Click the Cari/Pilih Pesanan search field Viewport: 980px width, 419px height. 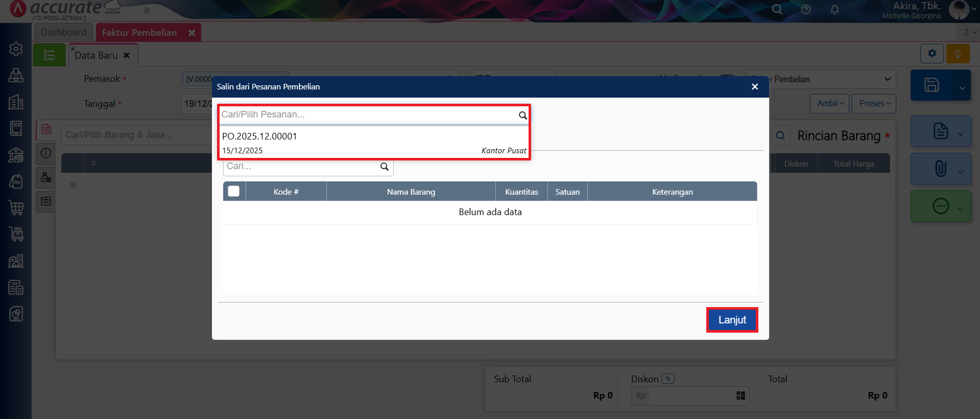(368, 114)
